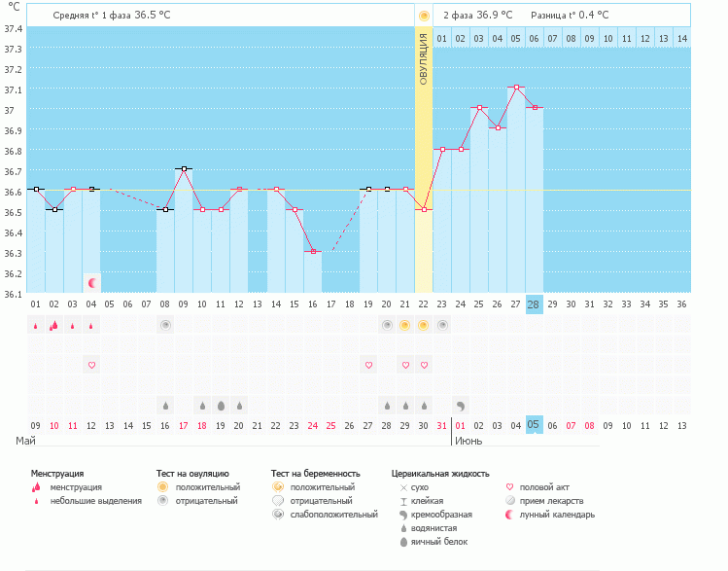Click the negative ovulation test icon on day 08
Image resolution: width=728 pixels, height=571 pixels.
click(165, 325)
